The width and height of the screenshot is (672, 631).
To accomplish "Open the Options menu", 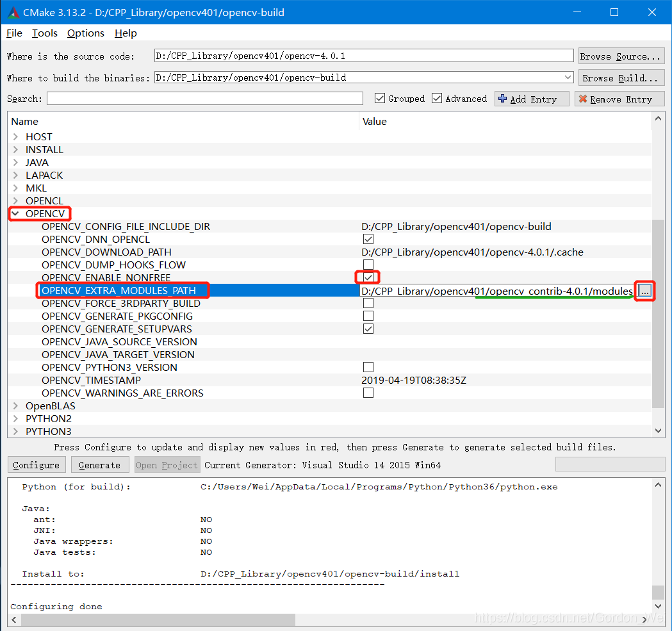I will click(x=85, y=33).
